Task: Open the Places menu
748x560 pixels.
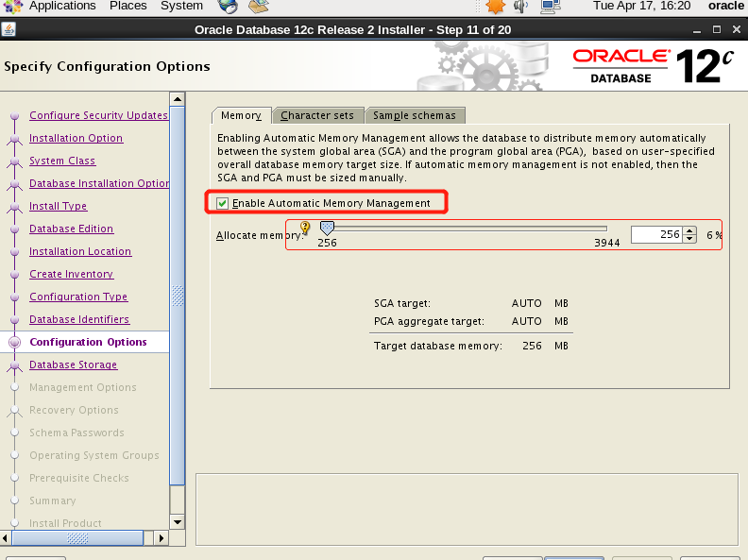Action: [x=127, y=6]
